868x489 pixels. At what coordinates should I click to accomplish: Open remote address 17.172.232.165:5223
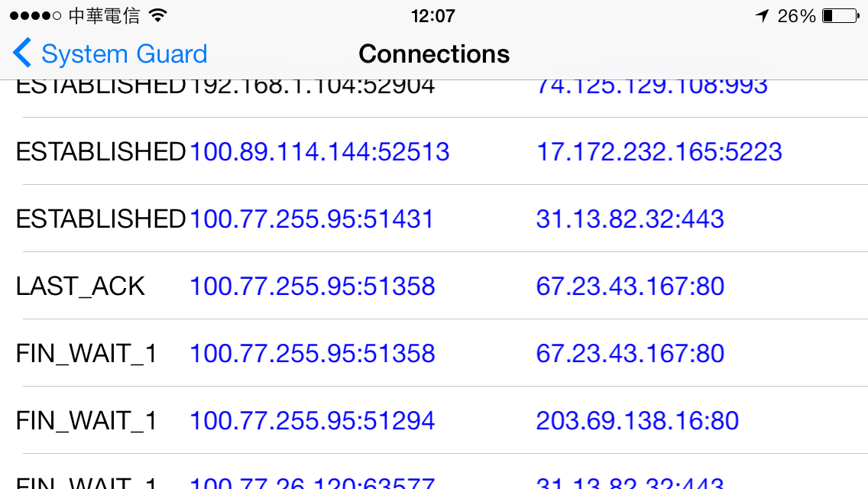(x=659, y=152)
